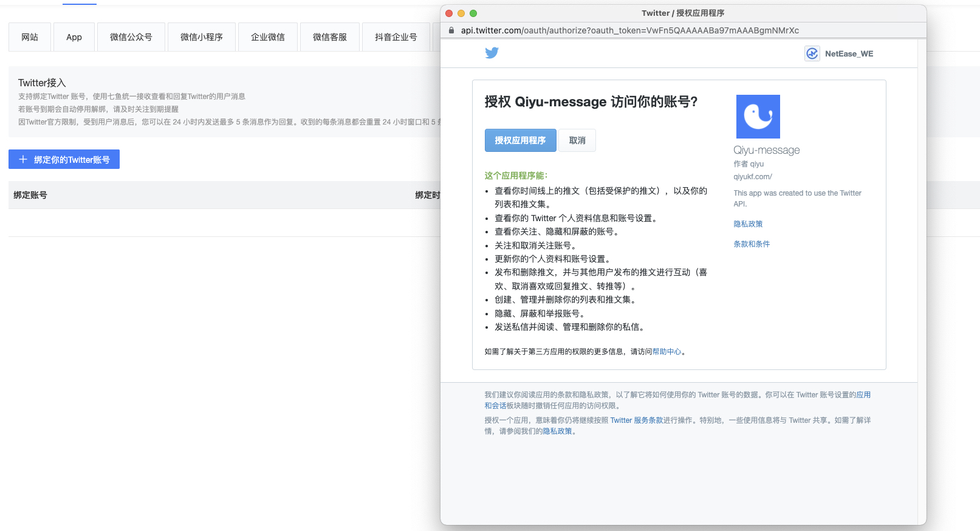The height and width of the screenshot is (531, 980).
Task: Click the plus icon on bind Twitter button
Action: pyautogui.click(x=23, y=159)
